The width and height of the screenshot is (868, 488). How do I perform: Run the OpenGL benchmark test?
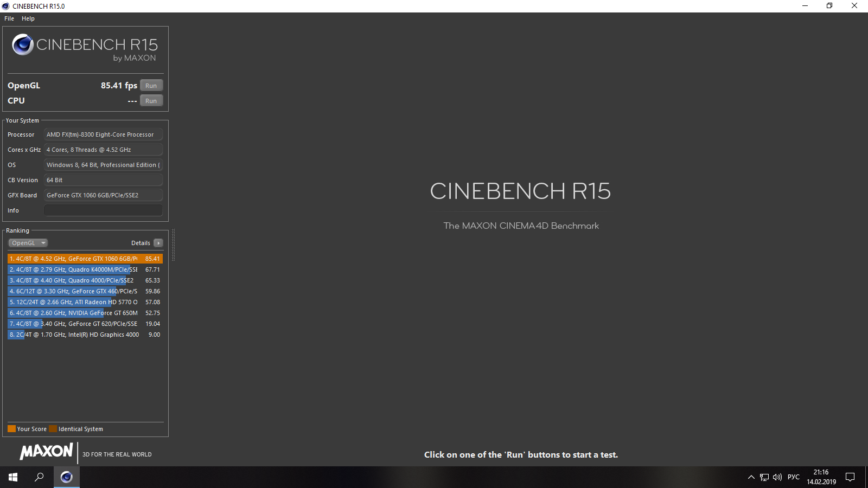click(x=151, y=86)
